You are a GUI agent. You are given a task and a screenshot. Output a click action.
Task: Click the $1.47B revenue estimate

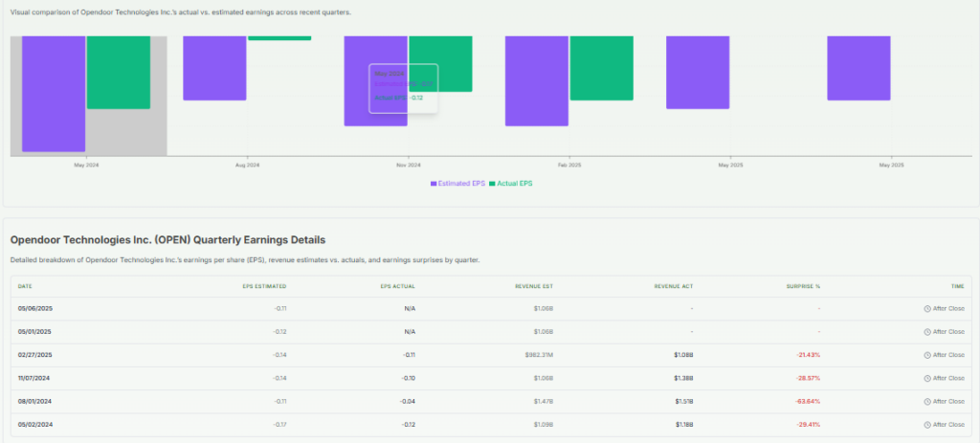[x=544, y=401]
